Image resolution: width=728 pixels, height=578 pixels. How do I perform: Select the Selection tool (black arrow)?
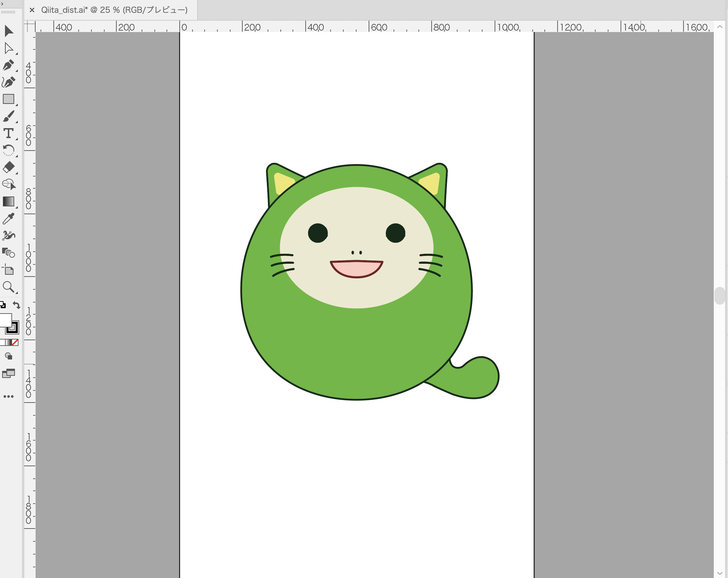pos(9,31)
